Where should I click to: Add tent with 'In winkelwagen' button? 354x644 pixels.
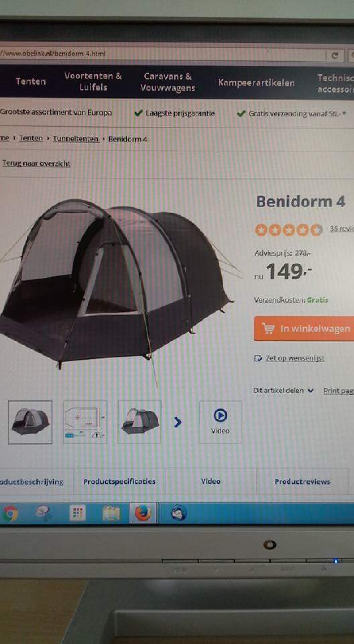[x=304, y=329]
